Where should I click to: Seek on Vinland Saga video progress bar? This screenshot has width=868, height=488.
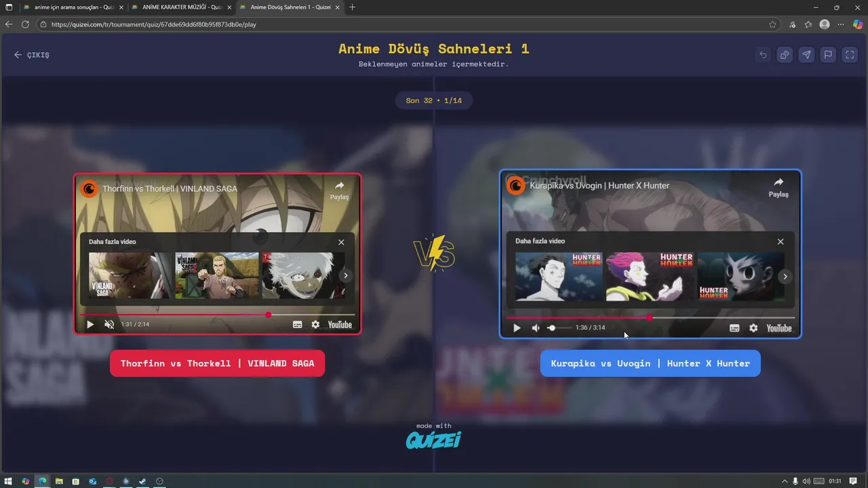pos(217,314)
